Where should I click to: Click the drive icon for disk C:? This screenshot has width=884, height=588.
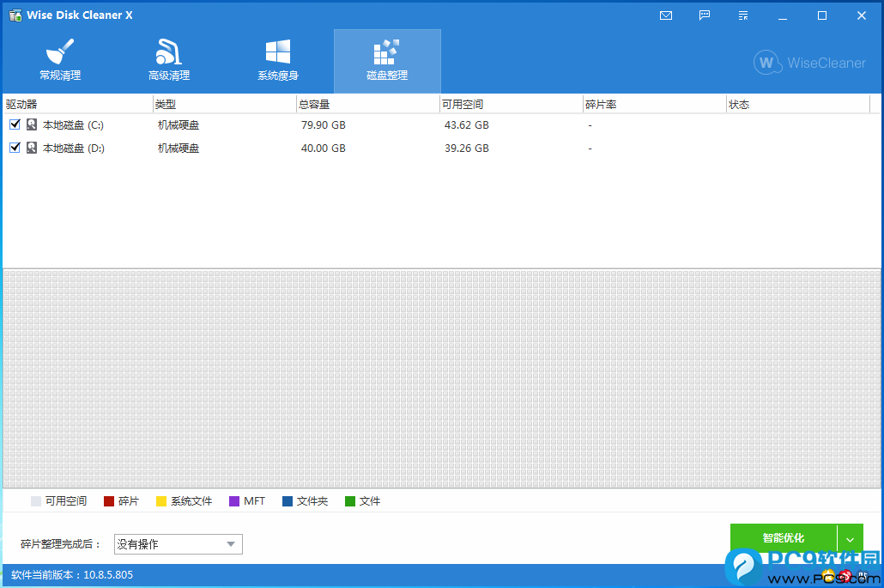[32, 124]
